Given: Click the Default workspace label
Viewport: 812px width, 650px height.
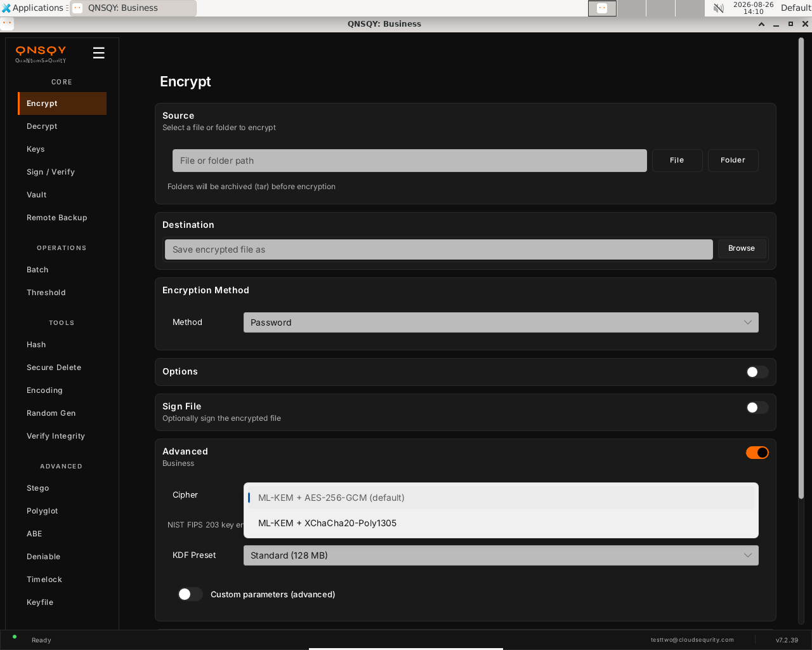Looking at the screenshot, I should coord(796,8).
